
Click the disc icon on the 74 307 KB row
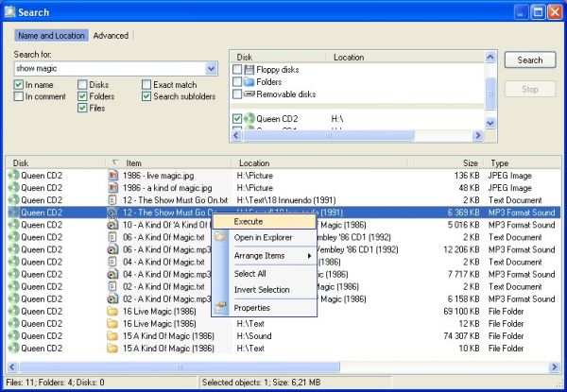(14, 336)
